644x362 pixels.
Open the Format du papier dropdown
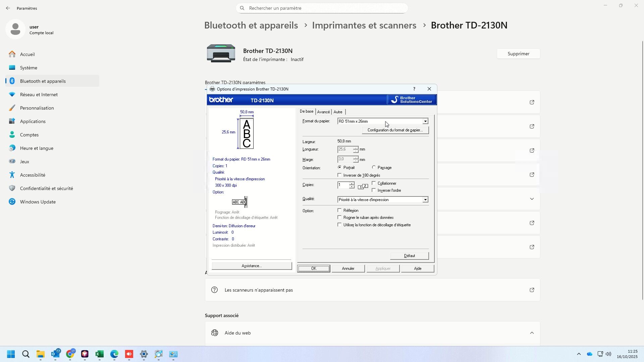pyautogui.click(x=425, y=121)
